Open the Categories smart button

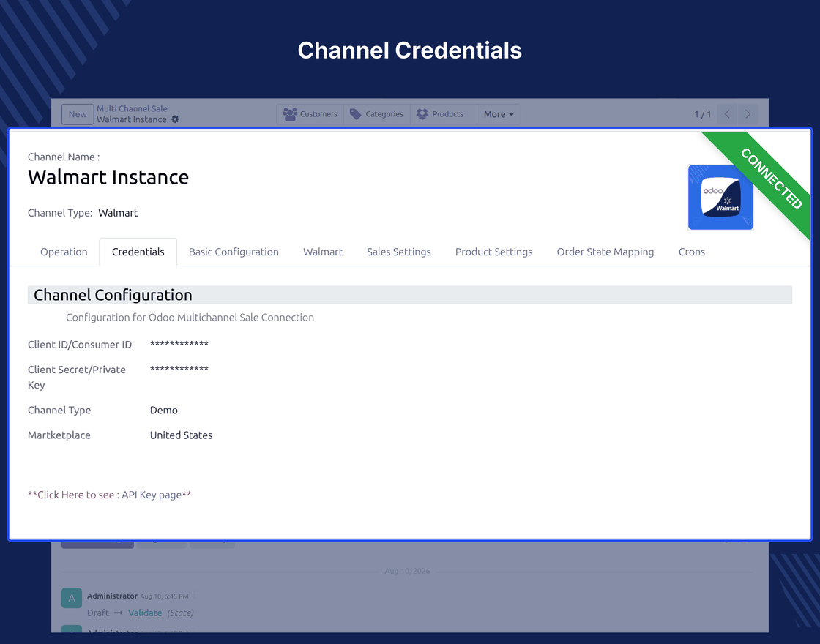tap(376, 114)
